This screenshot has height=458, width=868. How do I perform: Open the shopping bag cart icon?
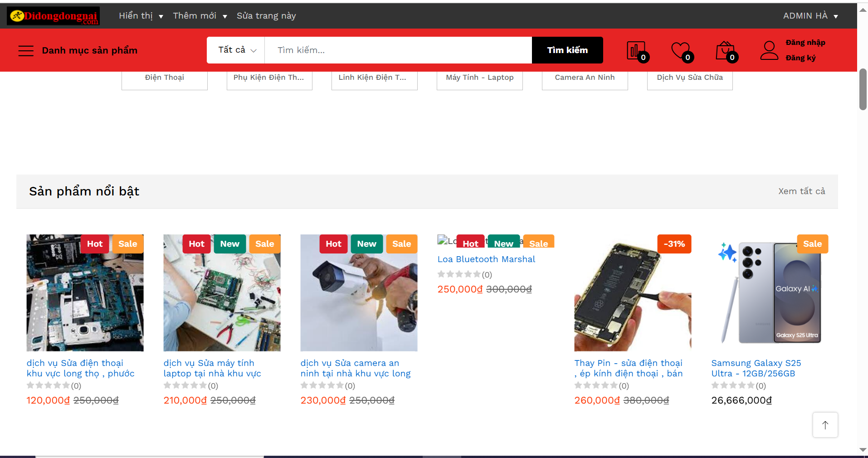[x=725, y=50]
